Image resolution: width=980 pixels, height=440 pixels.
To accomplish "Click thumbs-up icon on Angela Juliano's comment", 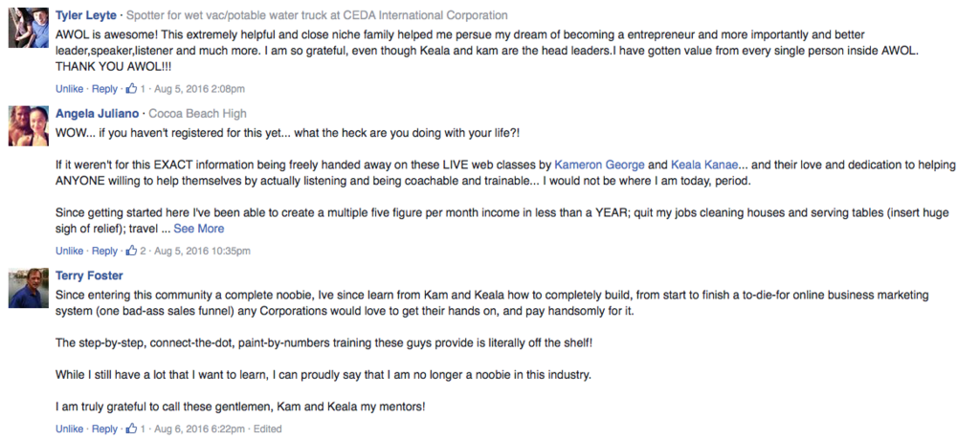I will (131, 251).
